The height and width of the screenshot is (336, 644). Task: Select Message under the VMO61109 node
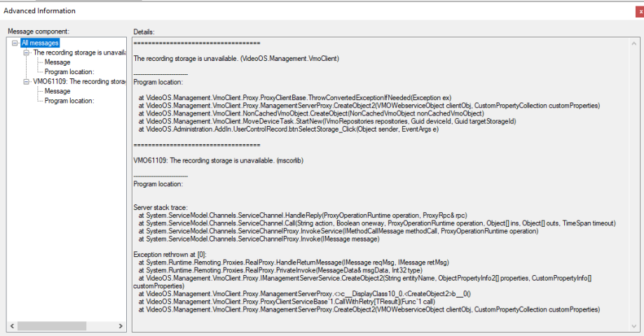click(x=57, y=91)
